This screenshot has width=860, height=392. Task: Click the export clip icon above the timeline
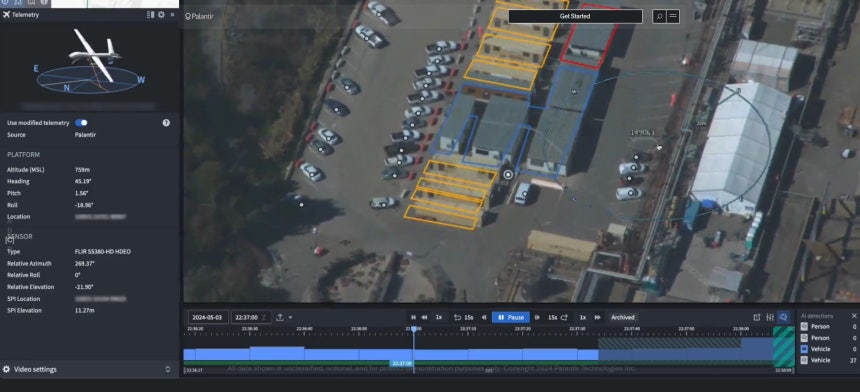pyautogui.click(x=757, y=317)
